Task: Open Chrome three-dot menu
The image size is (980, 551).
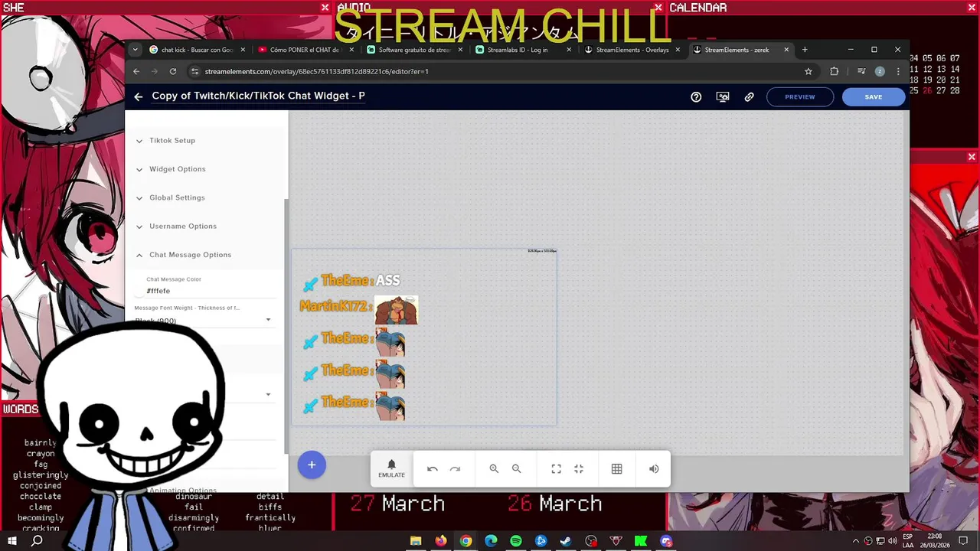Action: [x=898, y=71]
